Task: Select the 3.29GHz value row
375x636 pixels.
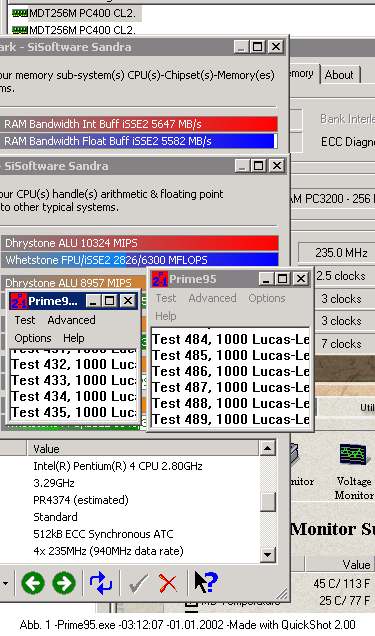Action: pos(54,483)
